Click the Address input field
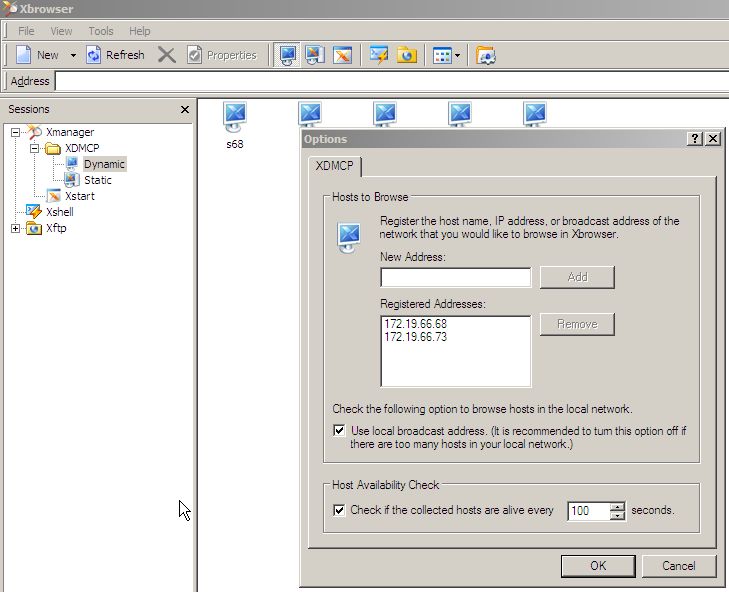This screenshot has height=592, width=729. coord(391,81)
